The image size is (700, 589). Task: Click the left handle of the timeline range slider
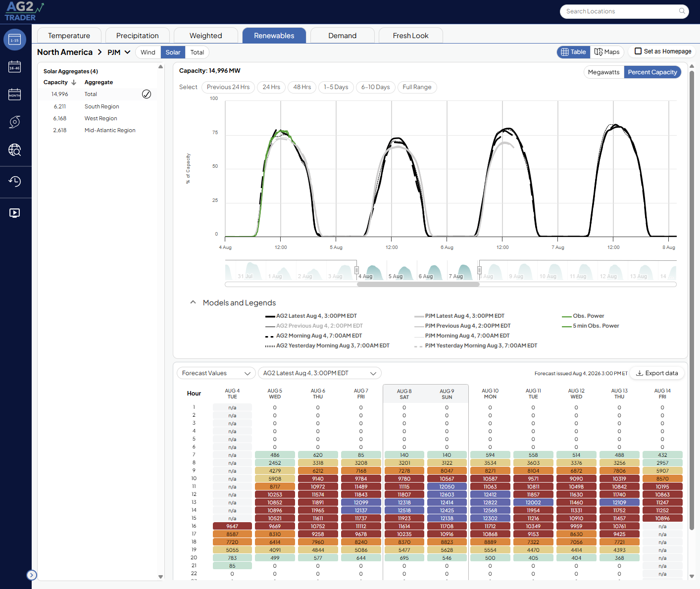356,270
